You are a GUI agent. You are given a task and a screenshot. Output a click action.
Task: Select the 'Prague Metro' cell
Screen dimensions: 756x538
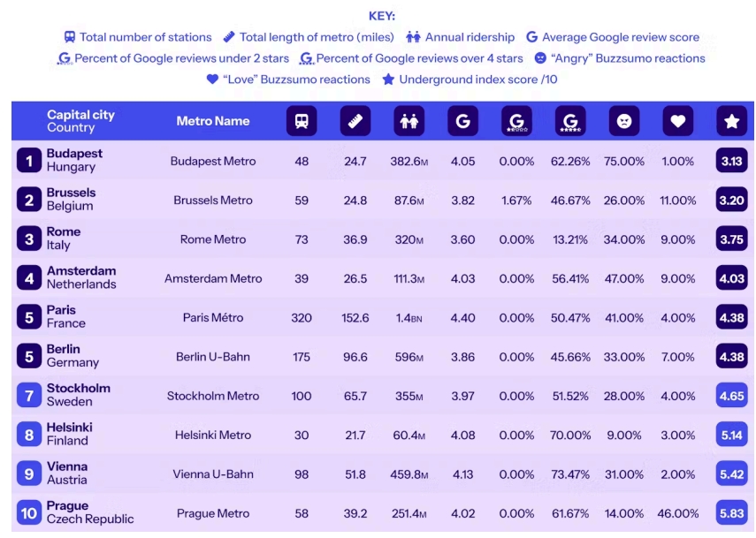pos(212,513)
